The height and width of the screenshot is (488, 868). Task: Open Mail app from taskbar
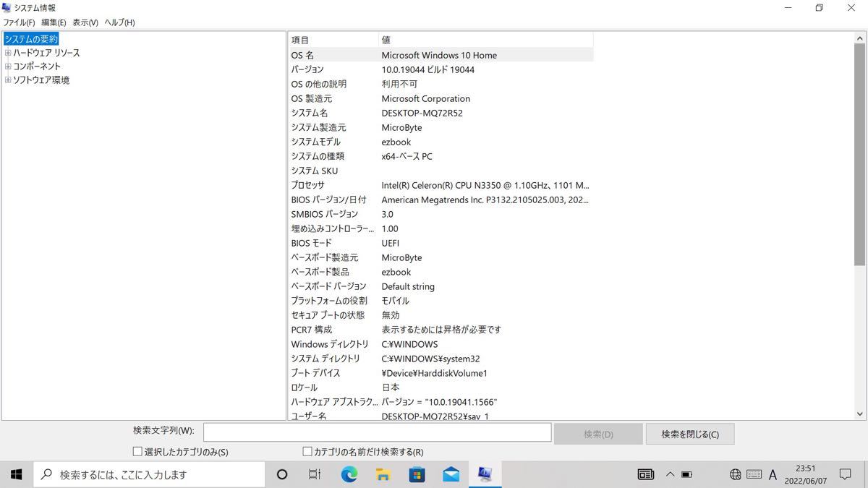coord(451,474)
